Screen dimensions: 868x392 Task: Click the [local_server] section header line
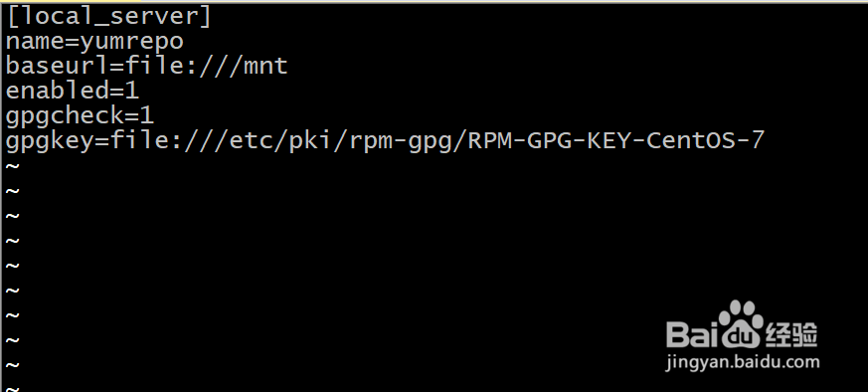pos(108,17)
